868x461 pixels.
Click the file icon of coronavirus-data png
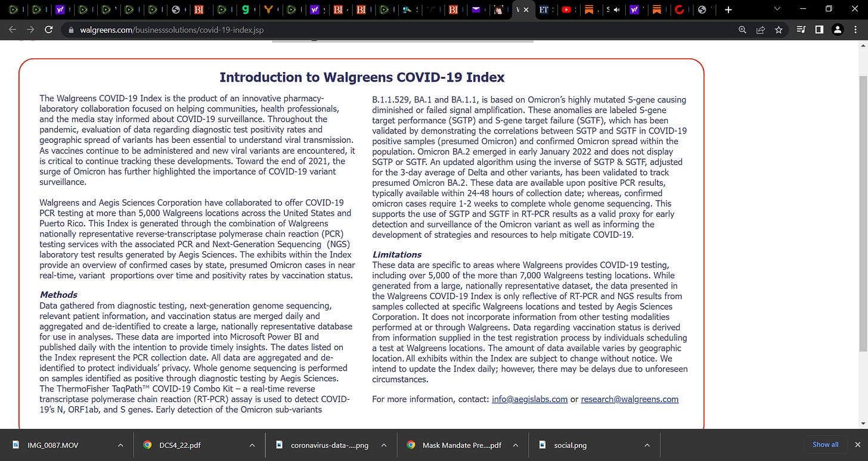click(x=279, y=445)
